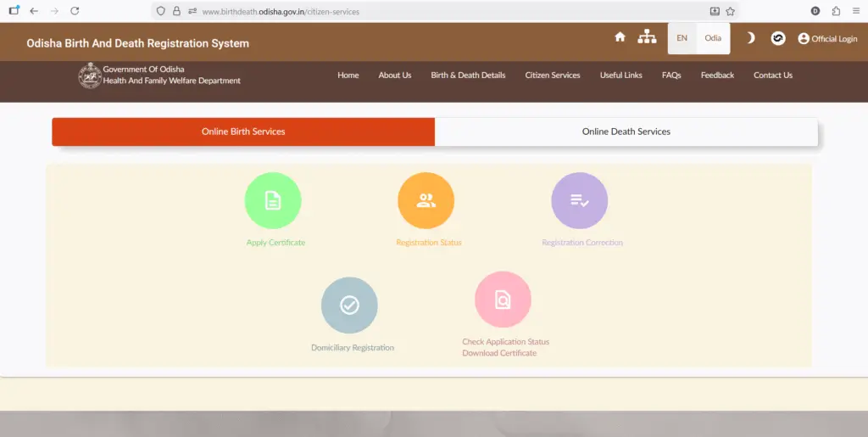The height and width of the screenshot is (437, 868).
Task: Open Useful Links navigation menu
Action: (x=621, y=76)
